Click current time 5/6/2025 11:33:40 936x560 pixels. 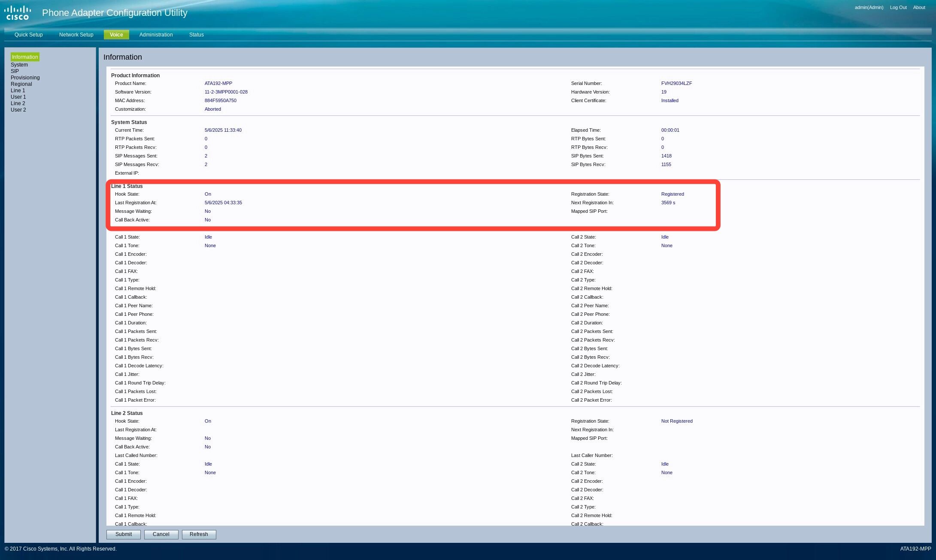[223, 130]
